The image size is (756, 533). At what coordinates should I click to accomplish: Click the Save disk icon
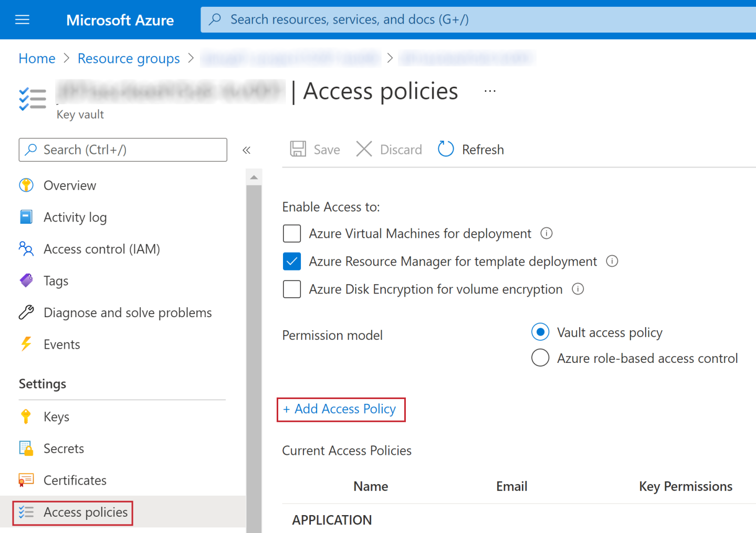click(x=298, y=149)
